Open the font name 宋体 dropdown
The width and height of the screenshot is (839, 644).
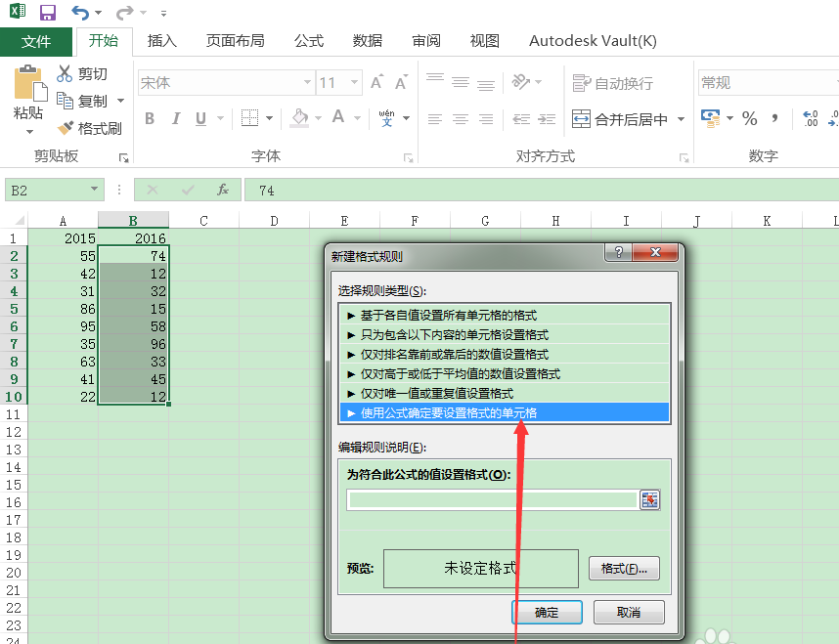(x=307, y=82)
